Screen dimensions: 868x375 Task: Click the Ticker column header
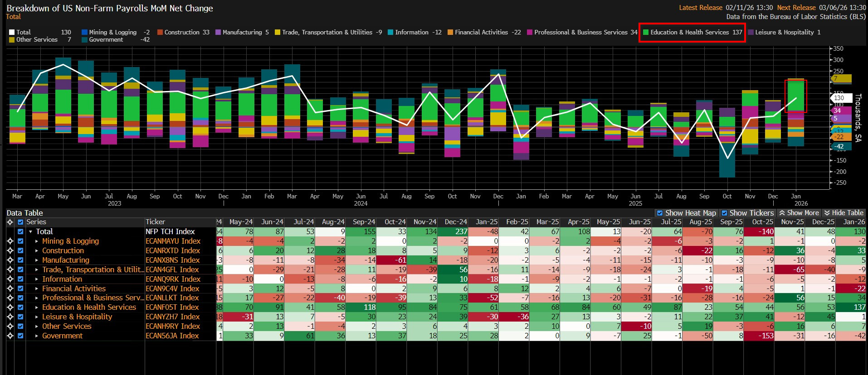(156, 222)
